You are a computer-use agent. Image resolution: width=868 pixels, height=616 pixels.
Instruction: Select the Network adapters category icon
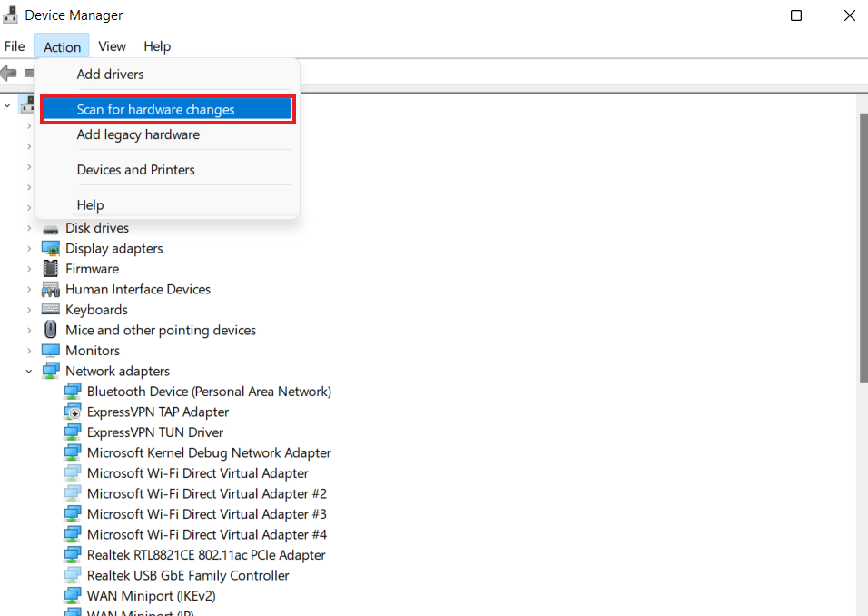[x=52, y=371]
